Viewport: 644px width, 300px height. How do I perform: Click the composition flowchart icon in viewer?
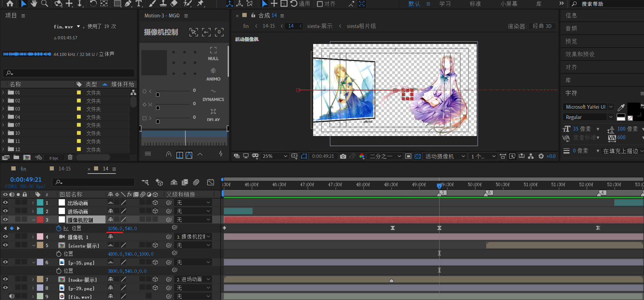(531, 156)
